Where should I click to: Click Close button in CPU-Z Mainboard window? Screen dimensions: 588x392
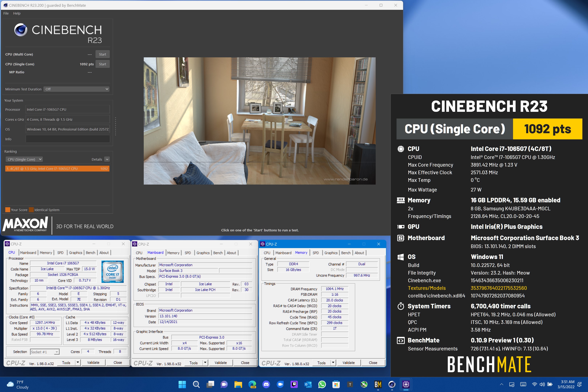pyautogui.click(x=245, y=362)
